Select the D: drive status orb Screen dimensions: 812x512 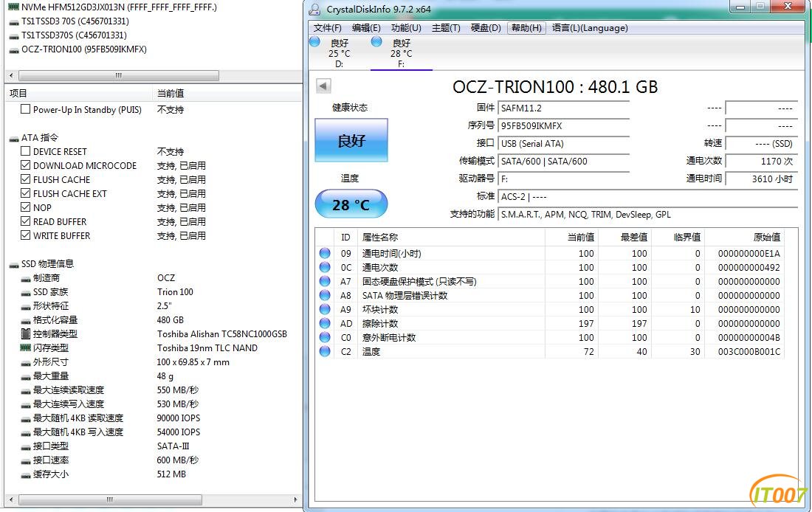(x=315, y=42)
